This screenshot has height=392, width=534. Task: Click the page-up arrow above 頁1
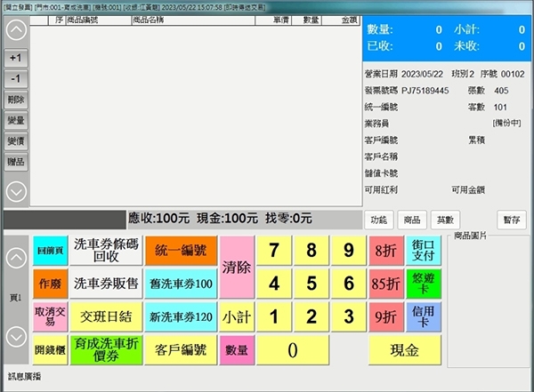16,258
